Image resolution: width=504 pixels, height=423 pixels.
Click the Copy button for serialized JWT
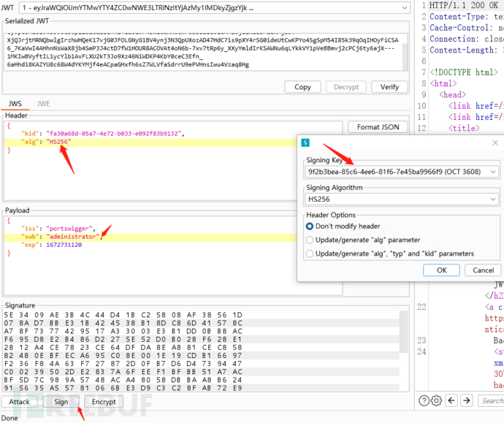click(x=302, y=86)
